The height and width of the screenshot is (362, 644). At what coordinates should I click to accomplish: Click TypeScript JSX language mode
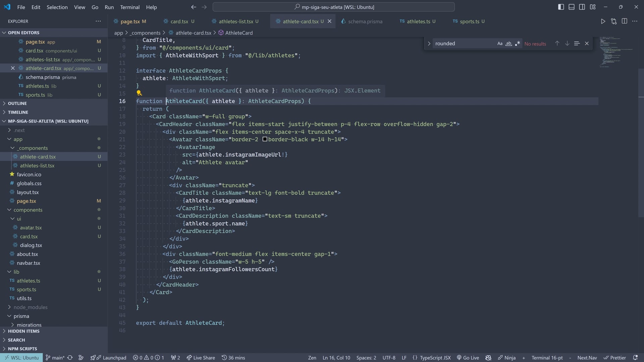(435, 358)
